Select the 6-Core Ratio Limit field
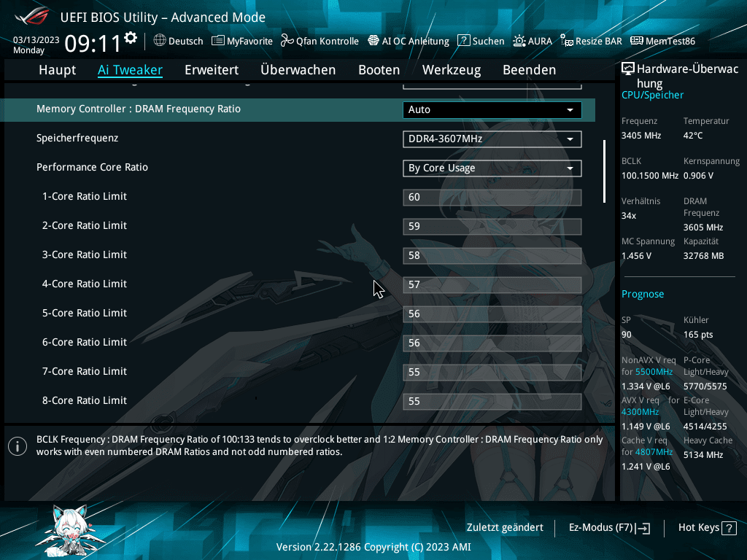This screenshot has width=747, height=560. click(x=492, y=343)
